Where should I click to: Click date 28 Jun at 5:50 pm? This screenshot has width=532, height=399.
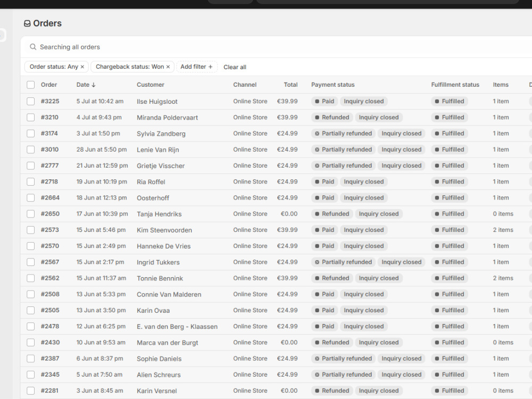click(102, 149)
